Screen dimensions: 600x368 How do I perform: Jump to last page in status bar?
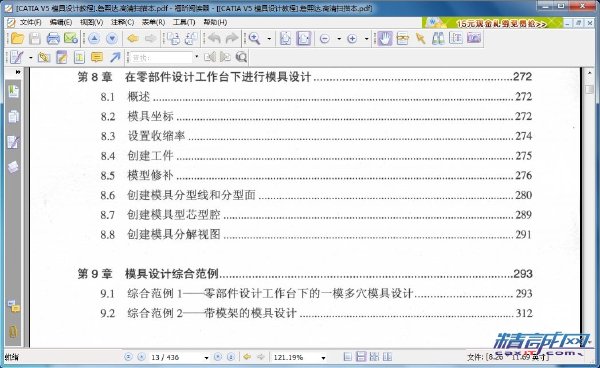pos(231,357)
